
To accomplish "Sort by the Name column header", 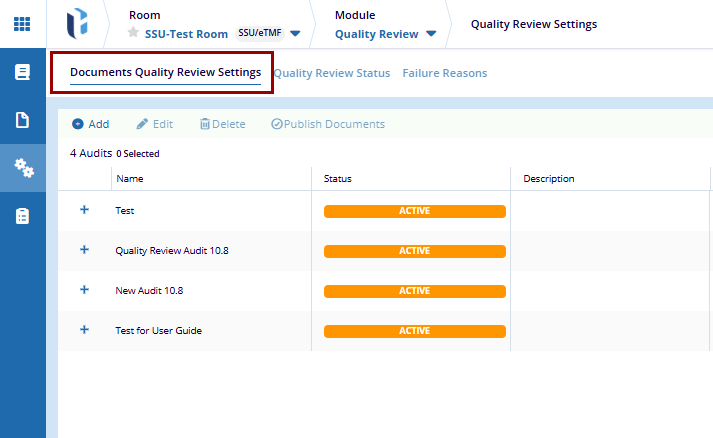I will [x=129, y=179].
